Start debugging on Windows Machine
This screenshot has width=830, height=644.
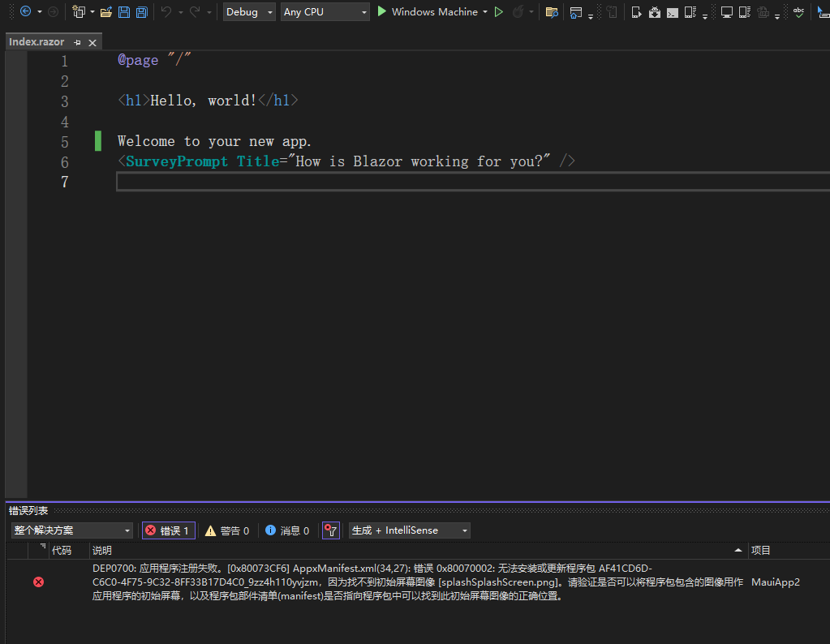coord(428,11)
